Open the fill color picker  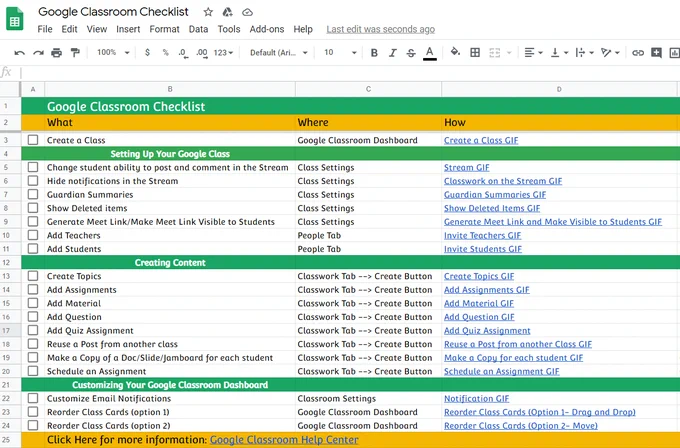tap(455, 52)
